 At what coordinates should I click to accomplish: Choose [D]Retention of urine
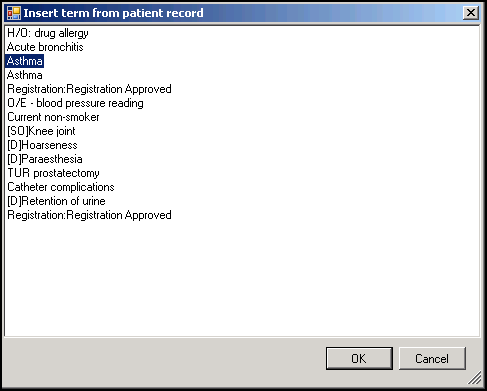(x=56, y=201)
